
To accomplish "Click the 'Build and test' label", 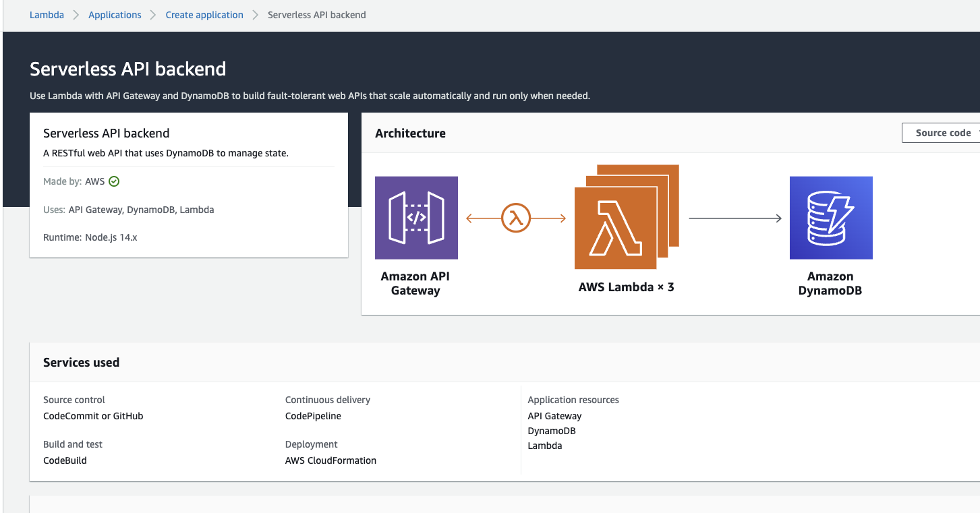I will pos(73,444).
